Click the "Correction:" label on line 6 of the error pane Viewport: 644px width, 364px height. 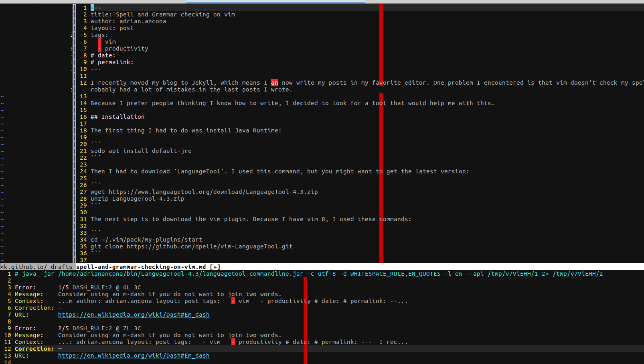(x=34, y=308)
